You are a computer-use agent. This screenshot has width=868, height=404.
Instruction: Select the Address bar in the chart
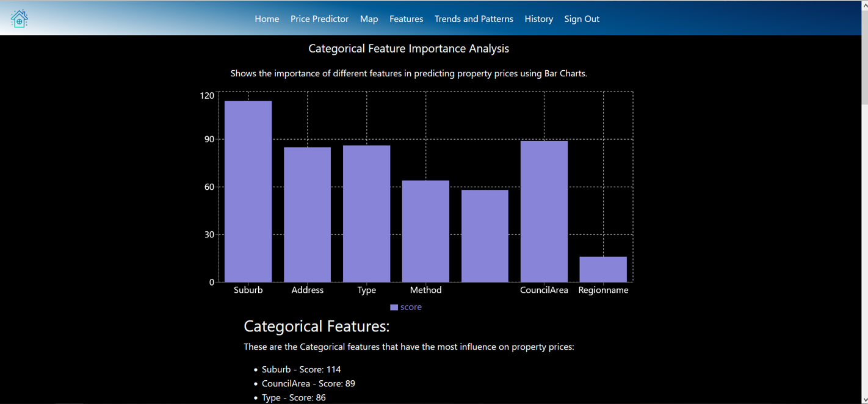click(x=307, y=214)
